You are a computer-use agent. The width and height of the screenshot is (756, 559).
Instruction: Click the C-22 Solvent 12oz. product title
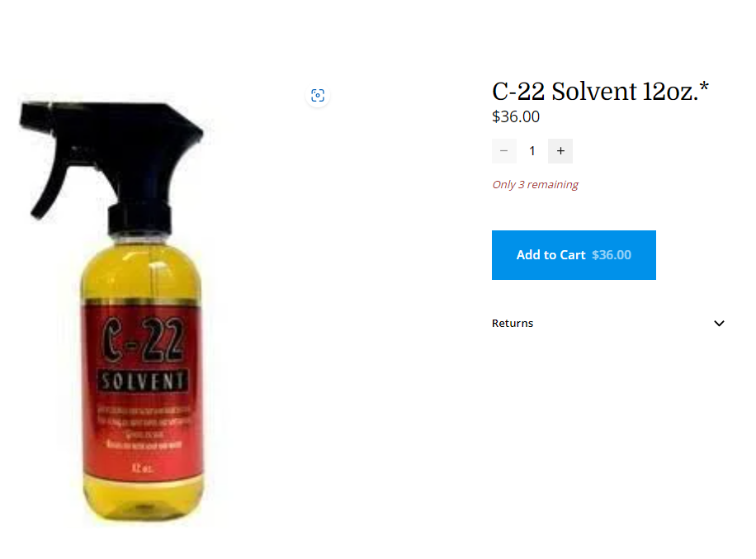(x=600, y=91)
